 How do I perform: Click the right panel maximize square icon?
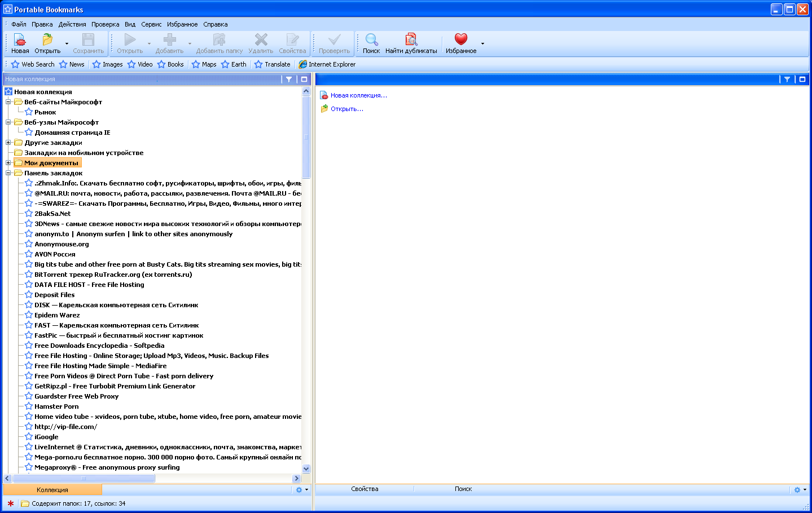click(x=802, y=79)
